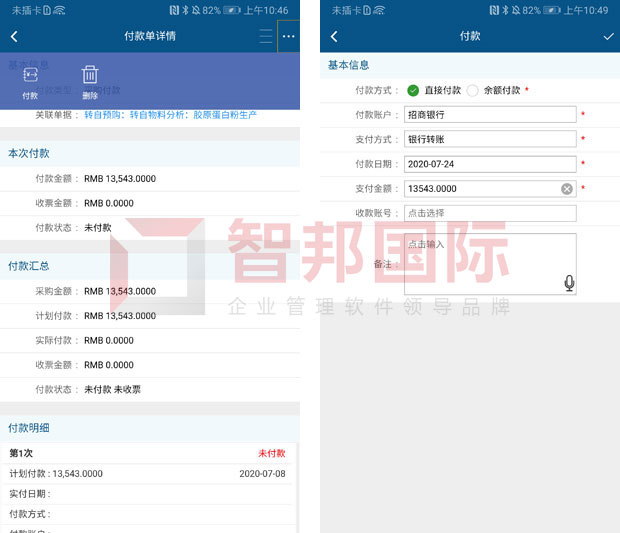Open the 付款账户 selector showing 招商银行
The width and height of the screenshot is (620, 533).
(490, 115)
